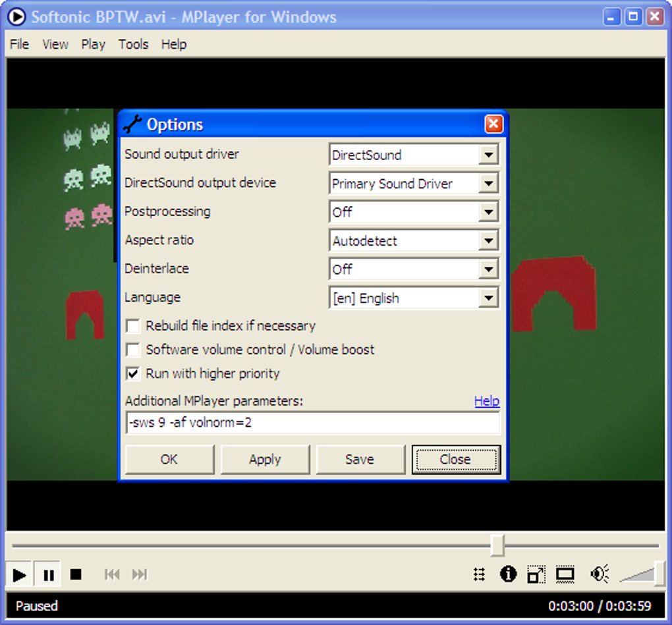The width and height of the screenshot is (672, 625).
Task: Enable Rebuild file index if necessary
Action: [x=133, y=326]
